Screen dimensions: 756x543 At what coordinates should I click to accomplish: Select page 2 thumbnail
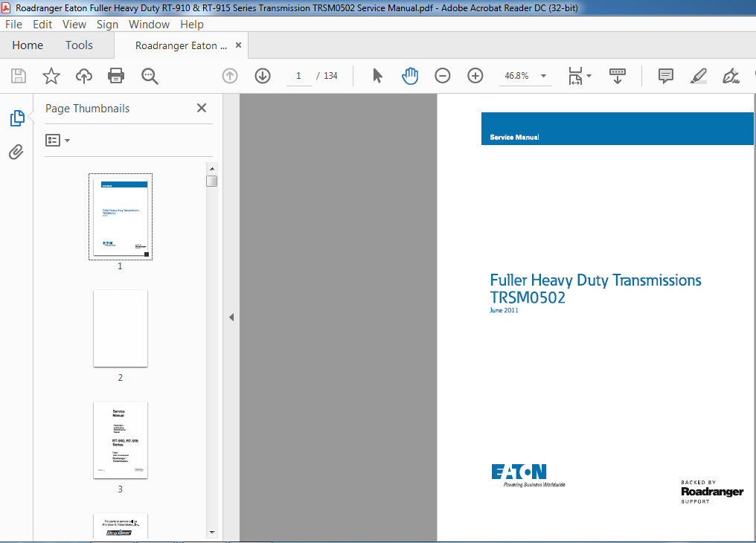point(121,329)
